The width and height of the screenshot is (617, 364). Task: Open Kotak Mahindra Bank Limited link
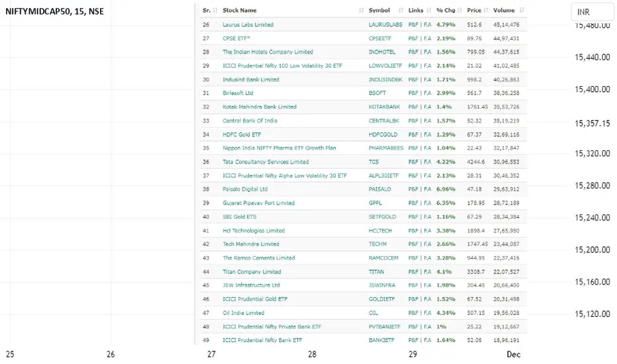pos(260,107)
